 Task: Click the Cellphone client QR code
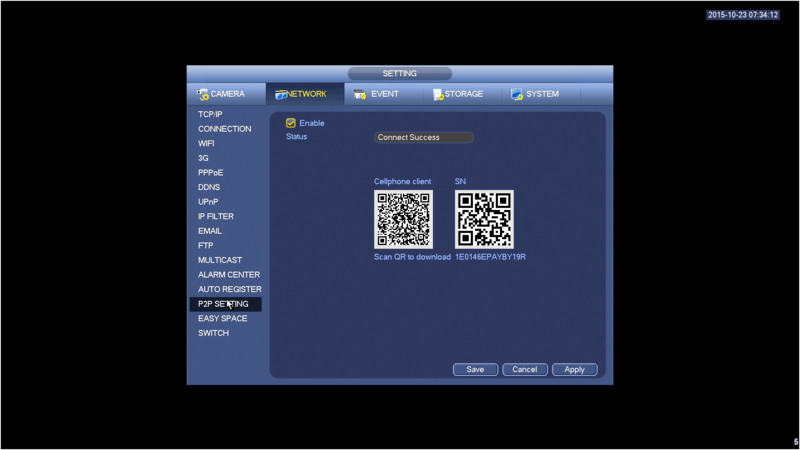pos(403,219)
